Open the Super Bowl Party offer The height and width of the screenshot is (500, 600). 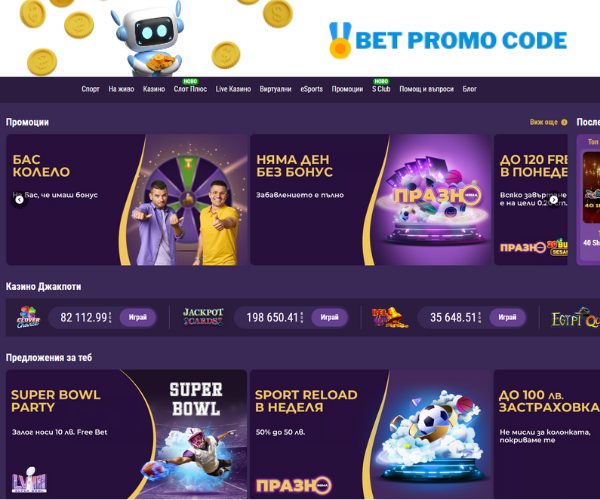(127, 434)
